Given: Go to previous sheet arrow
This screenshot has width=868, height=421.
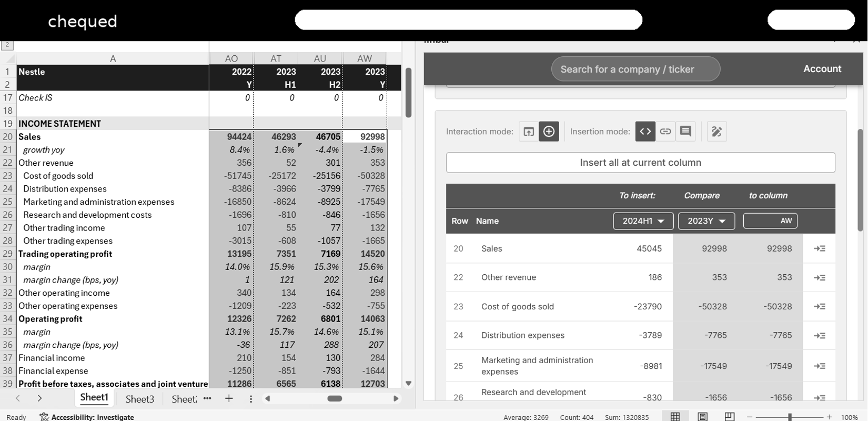Looking at the screenshot, I should pos(18,398).
